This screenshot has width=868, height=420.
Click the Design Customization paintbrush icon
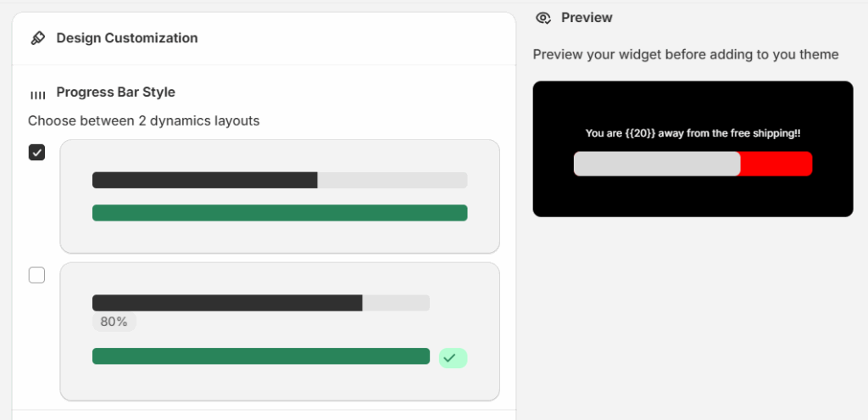pyautogui.click(x=37, y=38)
